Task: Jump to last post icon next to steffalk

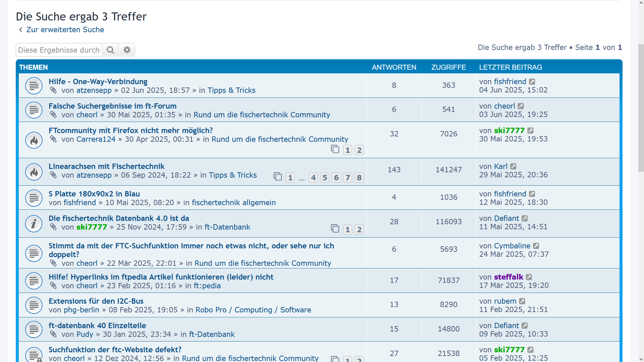Action: (529, 277)
